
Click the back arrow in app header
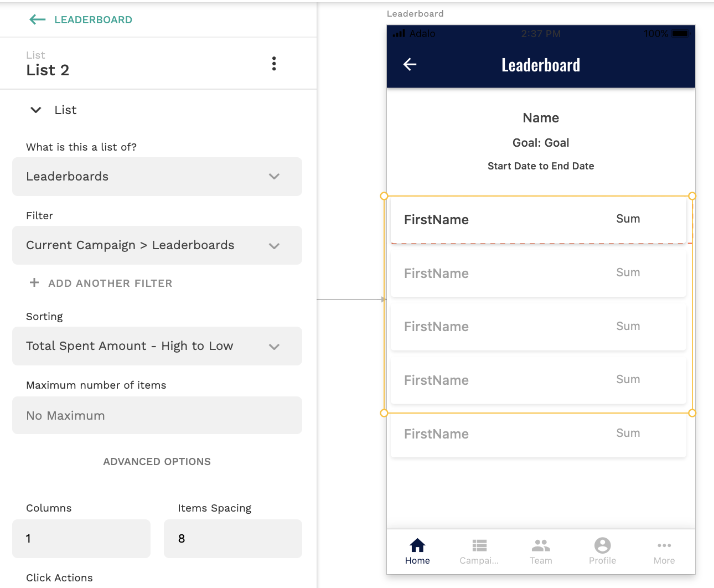click(410, 65)
